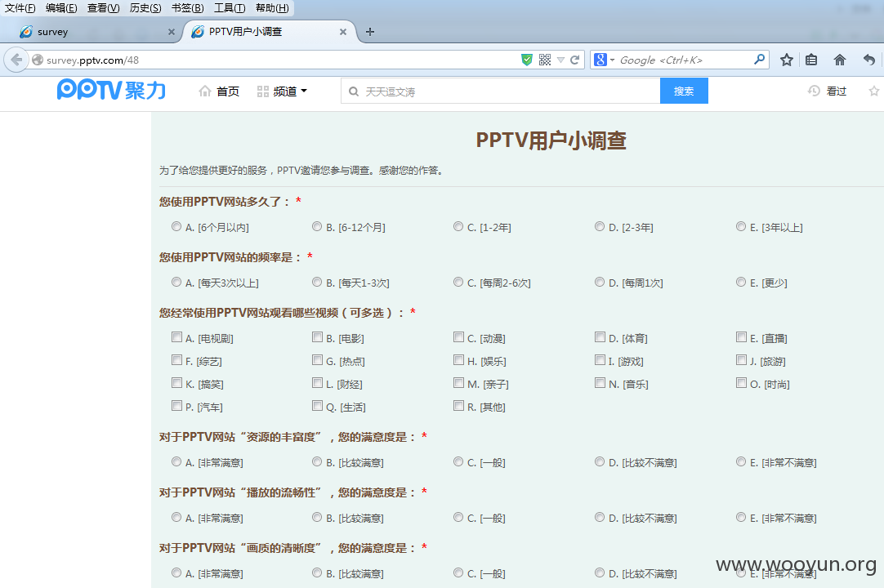Image resolution: width=884 pixels, height=588 pixels.
Task: Open the bookmarks list icon
Action: pos(811,60)
